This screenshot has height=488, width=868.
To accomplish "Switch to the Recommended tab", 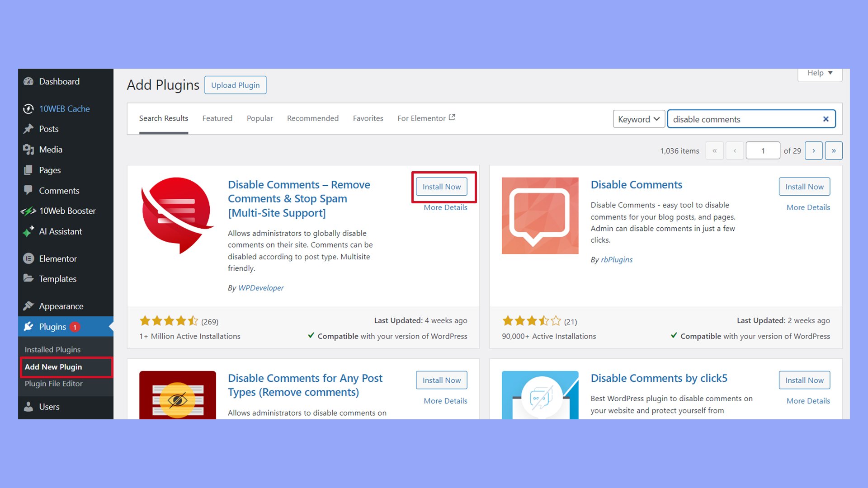I will tap(312, 118).
